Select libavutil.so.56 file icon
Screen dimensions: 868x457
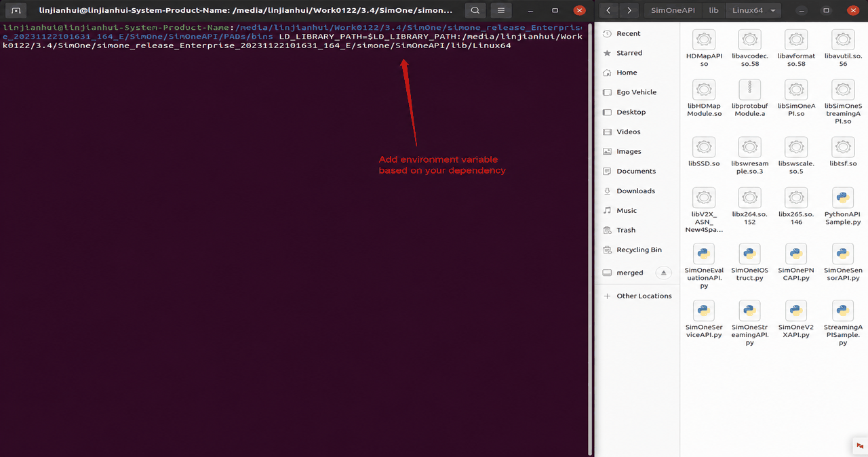click(x=843, y=40)
